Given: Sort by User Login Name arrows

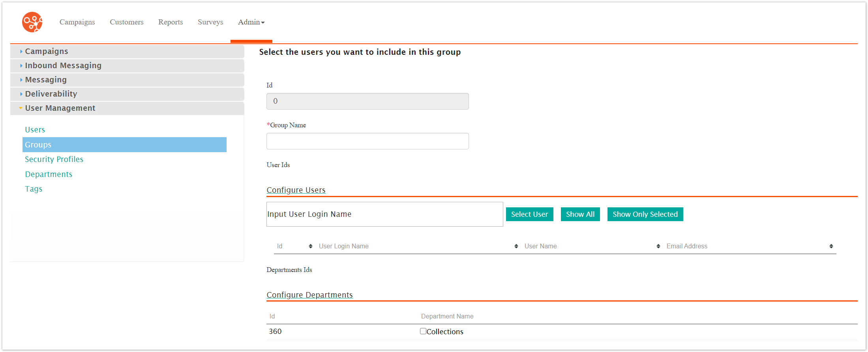Looking at the screenshot, I should pos(516,246).
